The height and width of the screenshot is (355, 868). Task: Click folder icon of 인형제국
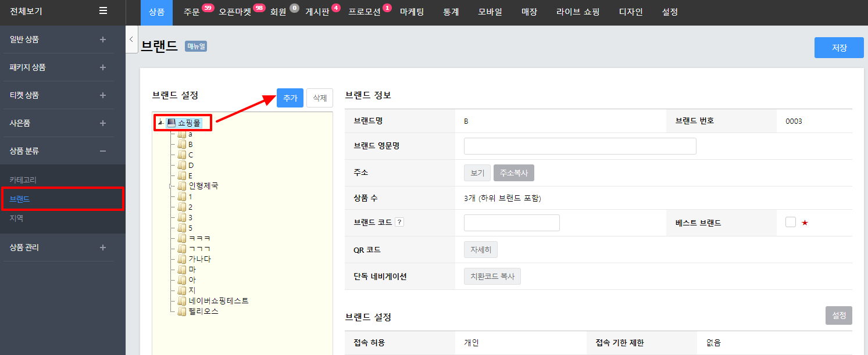tap(182, 186)
